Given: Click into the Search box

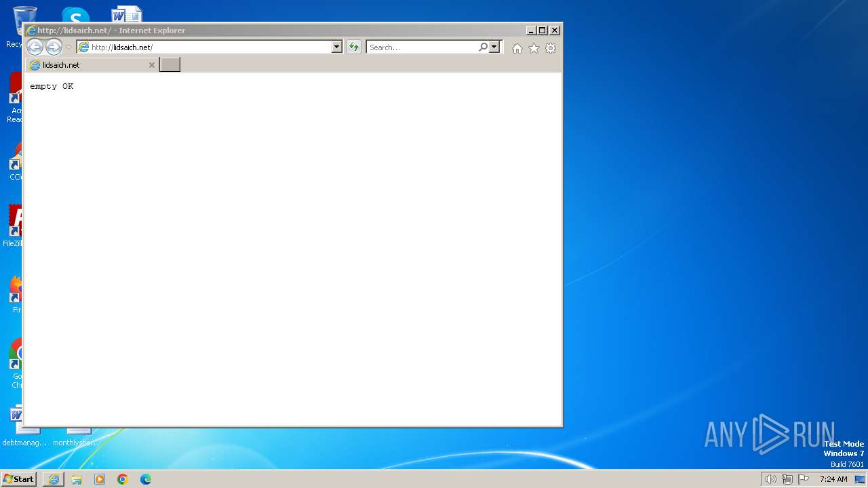Looking at the screenshot, I should pyautogui.click(x=422, y=47).
